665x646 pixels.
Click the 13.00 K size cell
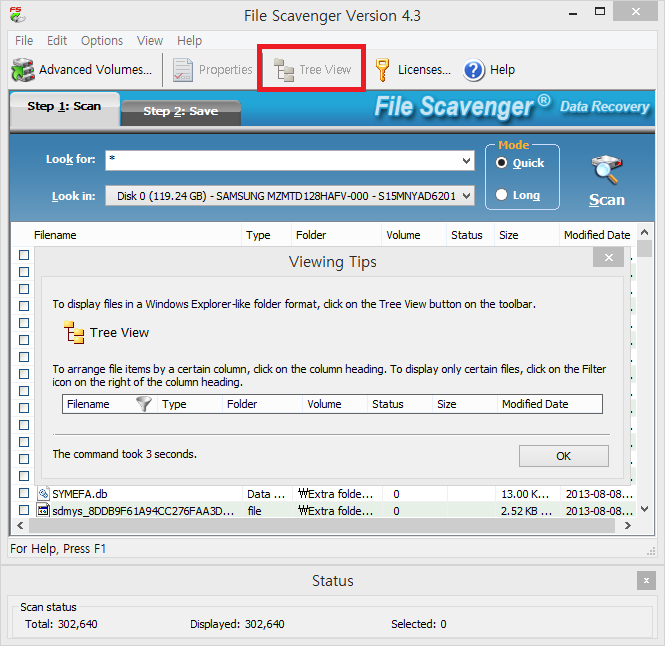point(525,494)
